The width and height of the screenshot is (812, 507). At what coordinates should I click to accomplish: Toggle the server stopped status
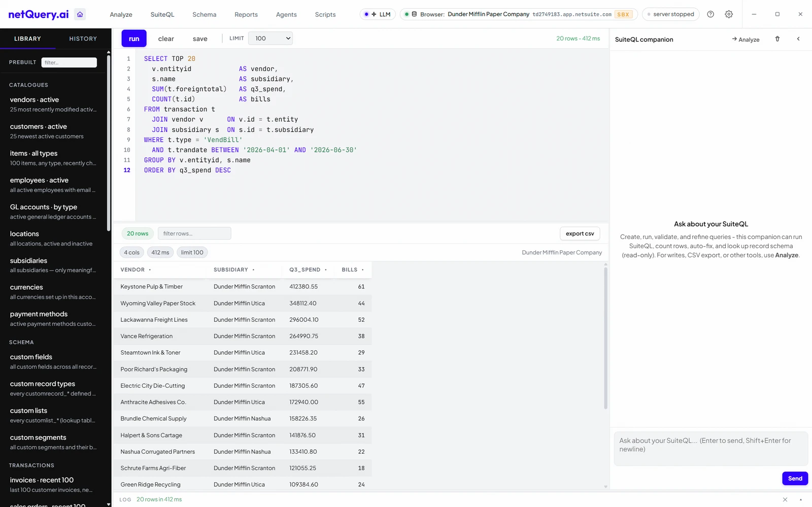(x=670, y=14)
